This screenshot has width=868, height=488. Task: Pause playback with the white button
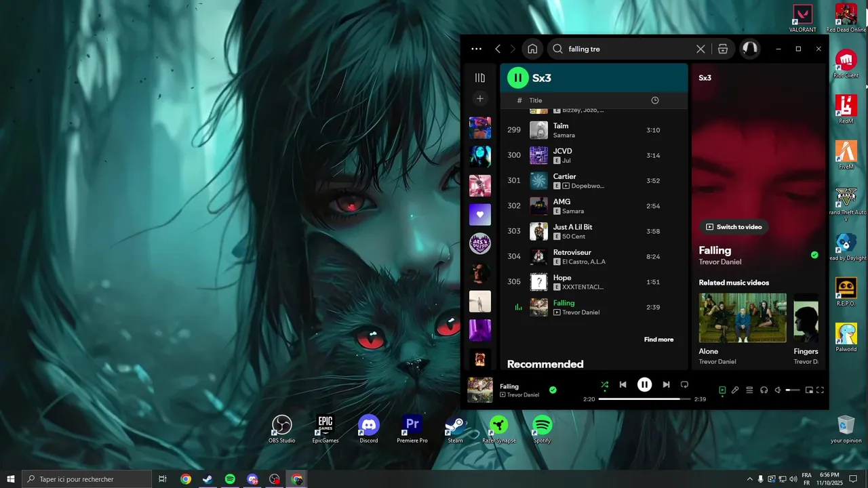pos(644,384)
